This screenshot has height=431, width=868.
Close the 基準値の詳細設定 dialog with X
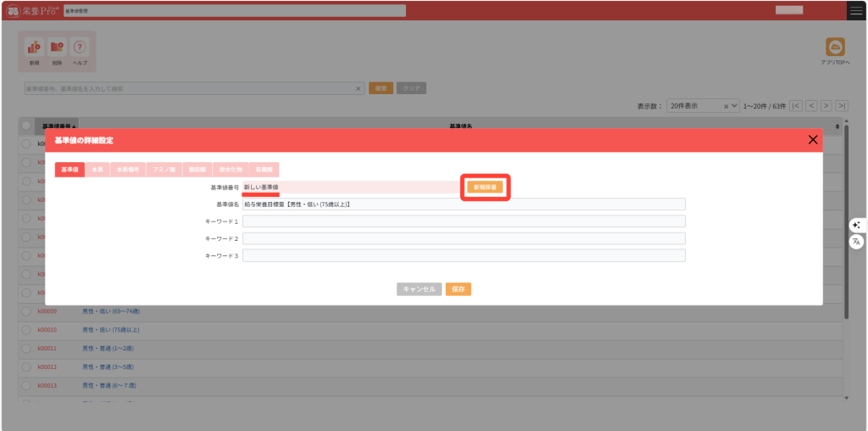coord(813,140)
